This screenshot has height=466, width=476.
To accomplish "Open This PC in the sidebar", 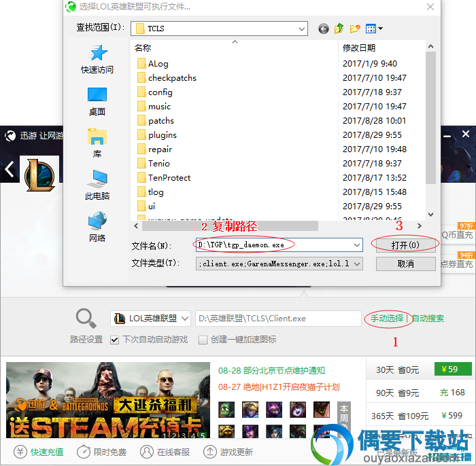I will 97,185.
